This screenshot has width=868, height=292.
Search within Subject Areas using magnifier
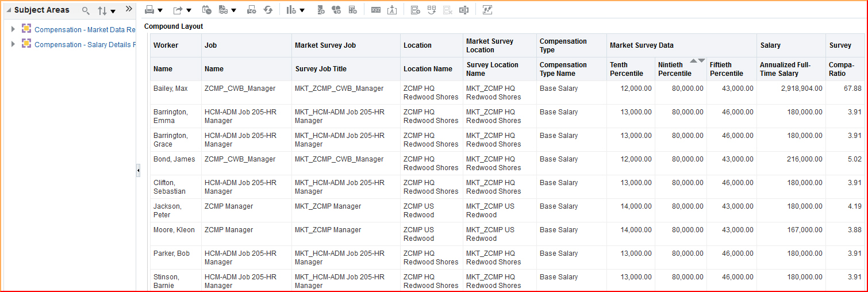pos(86,10)
